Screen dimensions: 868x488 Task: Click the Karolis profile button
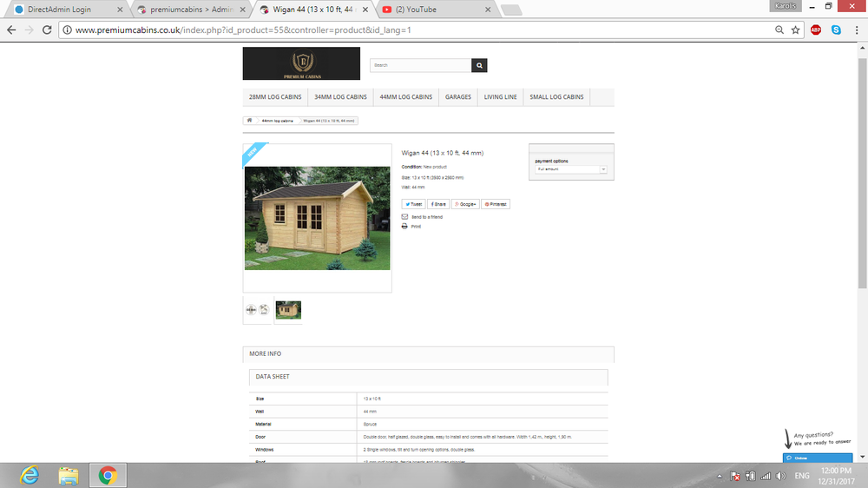(x=786, y=6)
